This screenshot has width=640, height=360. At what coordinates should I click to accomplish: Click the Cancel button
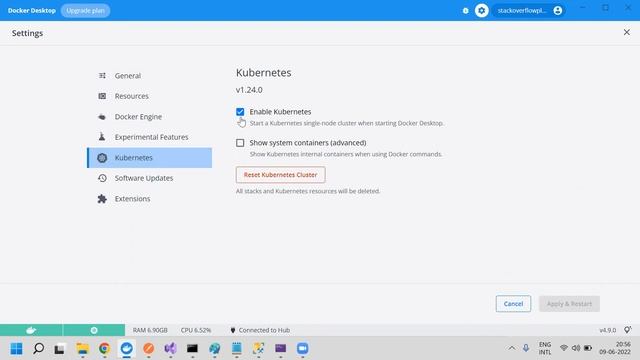click(513, 304)
